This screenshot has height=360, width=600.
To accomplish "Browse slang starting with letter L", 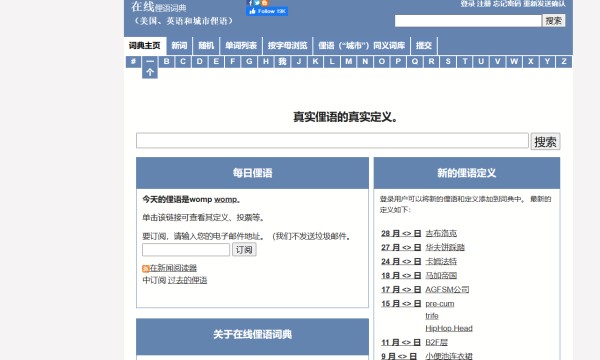I will [x=332, y=62].
